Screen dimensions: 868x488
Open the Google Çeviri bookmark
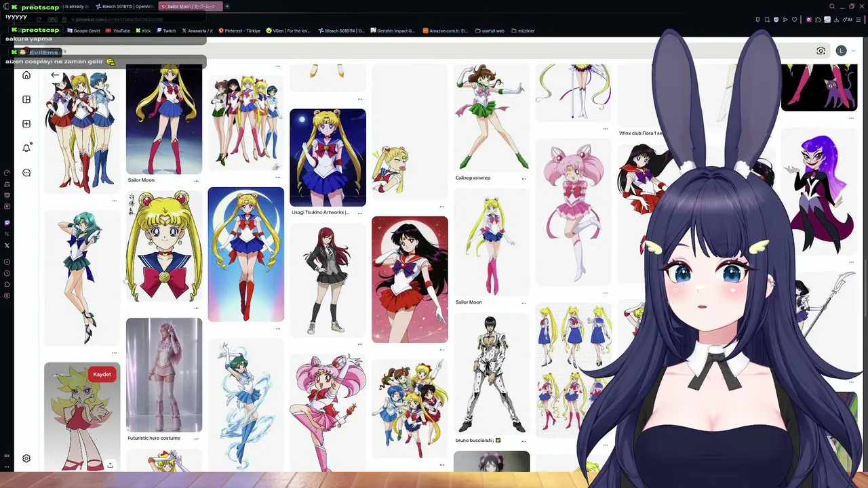point(83,30)
